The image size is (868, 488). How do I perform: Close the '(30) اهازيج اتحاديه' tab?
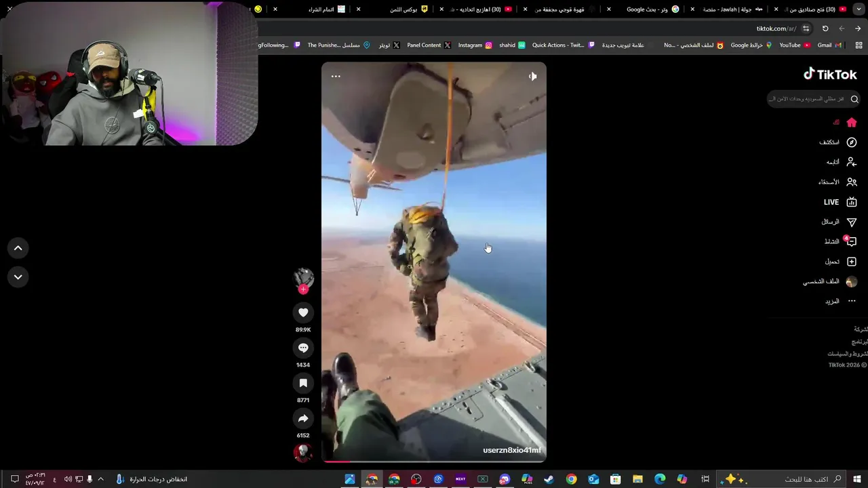point(442,9)
